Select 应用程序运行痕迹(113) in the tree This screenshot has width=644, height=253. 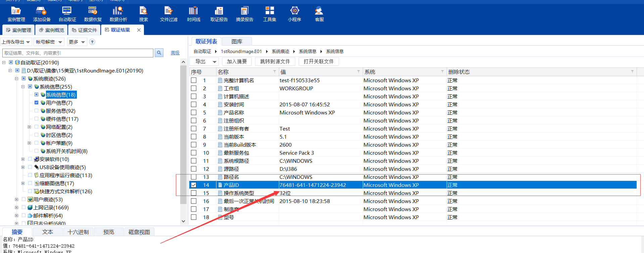tap(66, 175)
